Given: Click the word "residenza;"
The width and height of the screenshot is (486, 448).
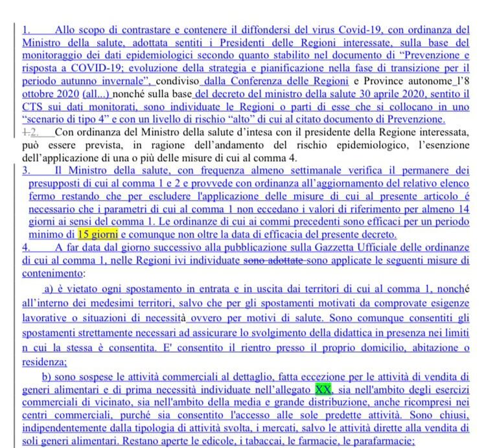Looking at the screenshot, I should pos(44,363).
